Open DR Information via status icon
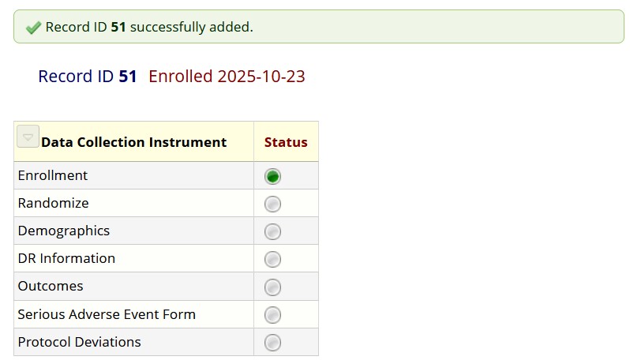This screenshot has width=630, height=364. click(272, 259)
